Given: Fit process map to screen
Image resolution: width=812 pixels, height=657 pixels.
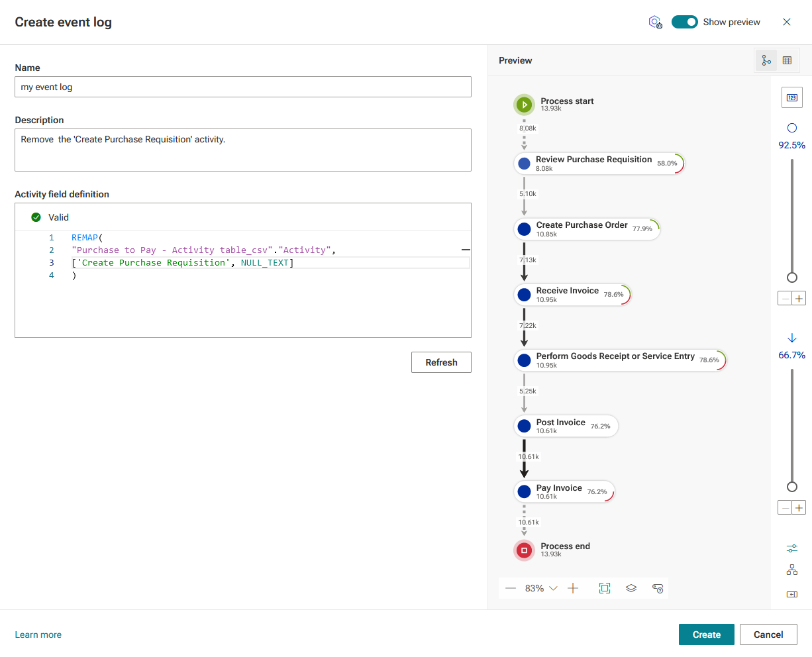Looking at the screenshot, I should pos(605,588).
